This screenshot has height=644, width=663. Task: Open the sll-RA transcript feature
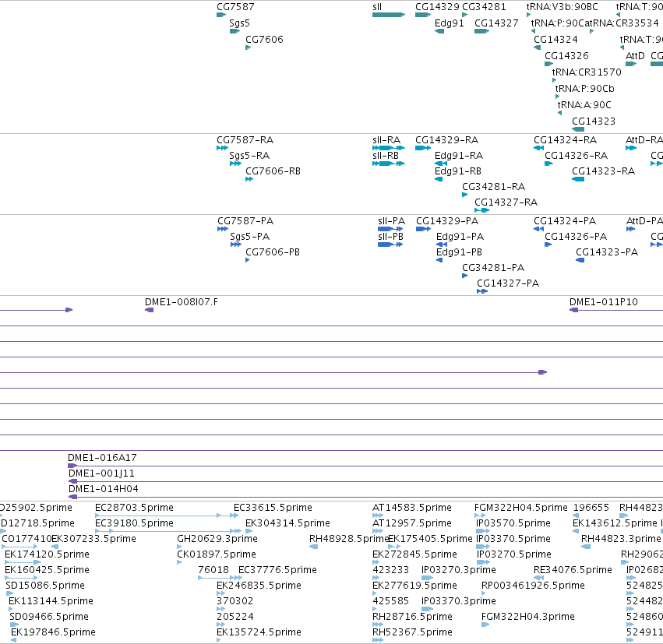coord(389,148)
